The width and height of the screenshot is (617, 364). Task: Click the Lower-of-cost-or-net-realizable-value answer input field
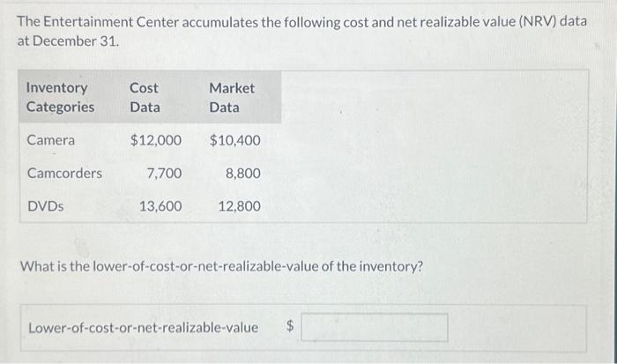[x=375, y=328]
